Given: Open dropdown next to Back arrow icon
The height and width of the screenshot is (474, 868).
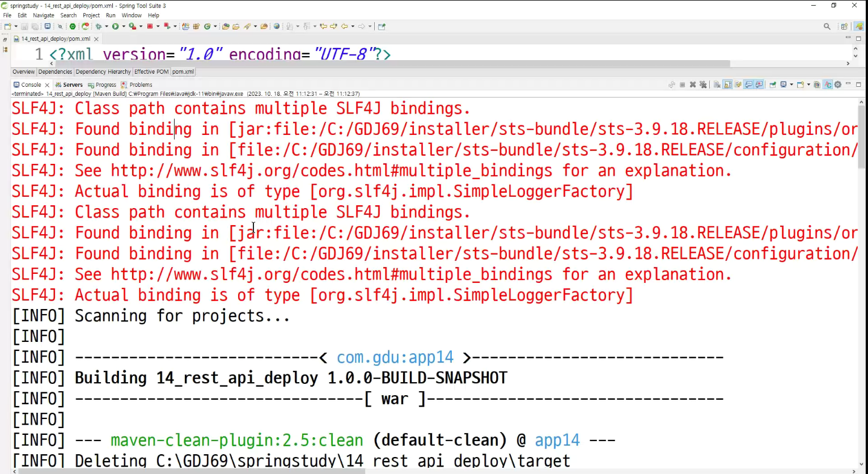Looking at the screenshot, I should [x=353, y=26].
